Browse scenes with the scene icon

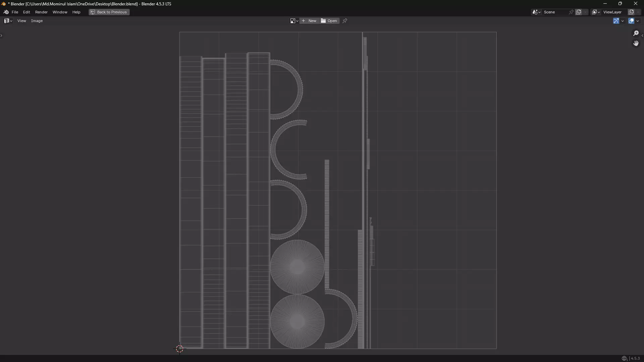[x=536, y=12]
